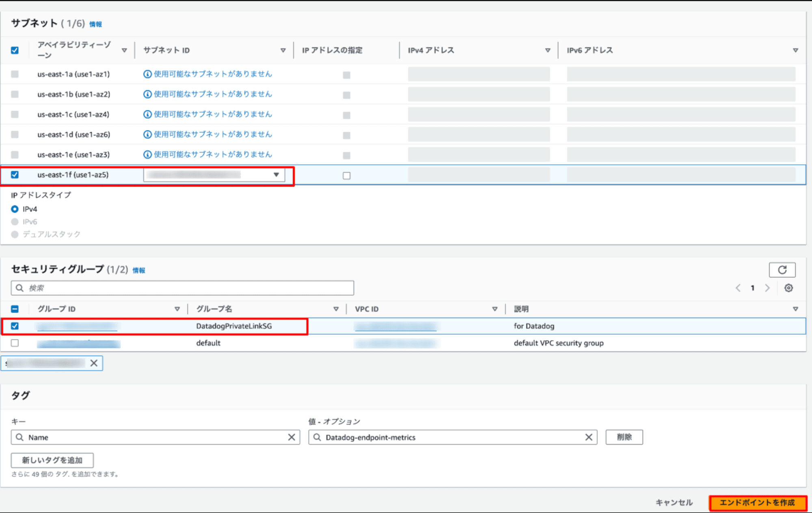Screen dimensions: 812x513
Task: Select dual-stack address type radio
Action: point(15,234)
